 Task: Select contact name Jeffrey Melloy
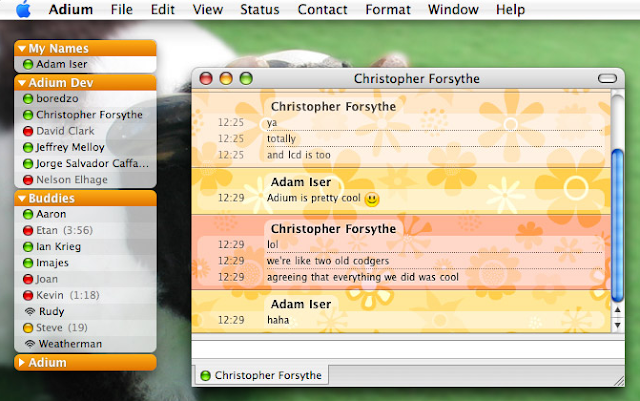click(70, 147)
